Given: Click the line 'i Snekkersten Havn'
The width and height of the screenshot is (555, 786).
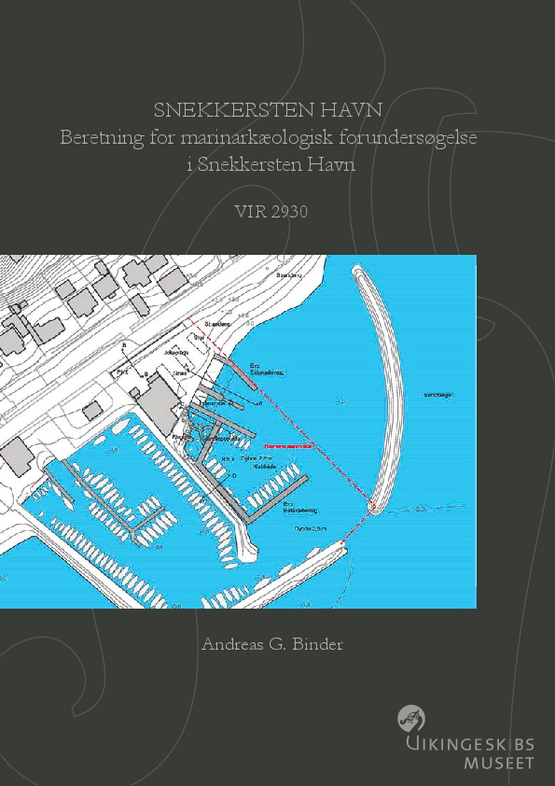Looking at the screenshot, I should (271, 164).
